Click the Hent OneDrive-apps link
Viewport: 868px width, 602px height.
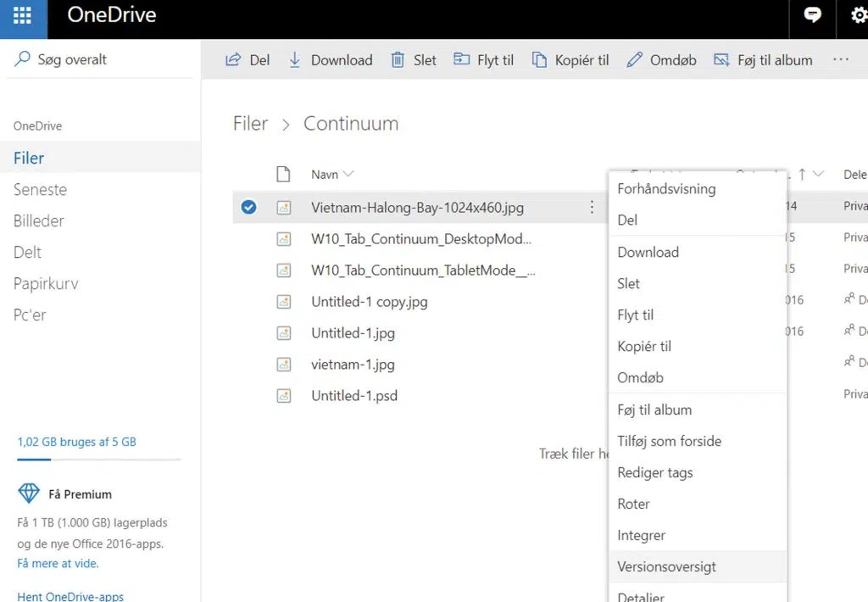click(70, 596)
